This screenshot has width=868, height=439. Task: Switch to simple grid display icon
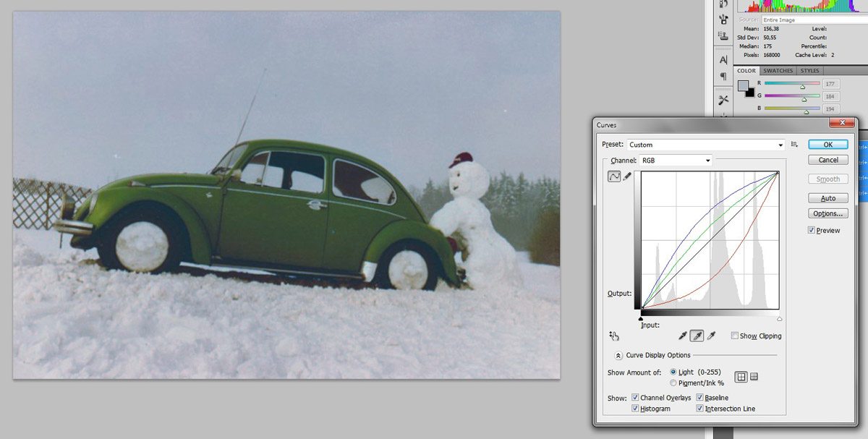click(741, 377)
